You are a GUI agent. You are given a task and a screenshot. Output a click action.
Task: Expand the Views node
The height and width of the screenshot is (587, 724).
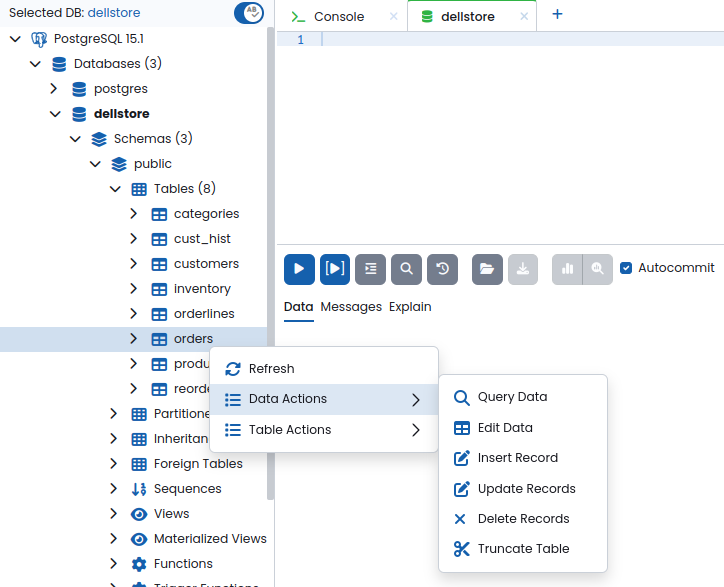(114, 513)
